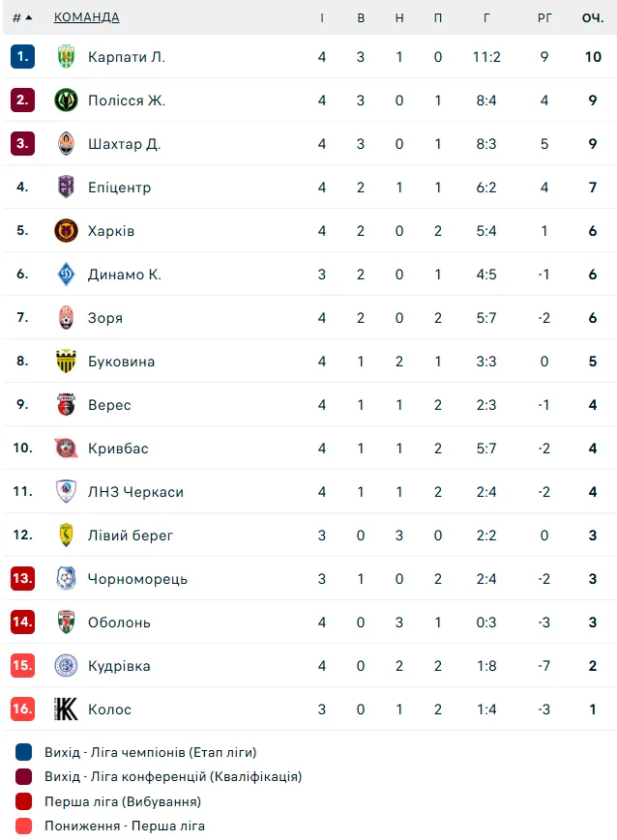Sort table by the # rank arrow

point(22,17)
